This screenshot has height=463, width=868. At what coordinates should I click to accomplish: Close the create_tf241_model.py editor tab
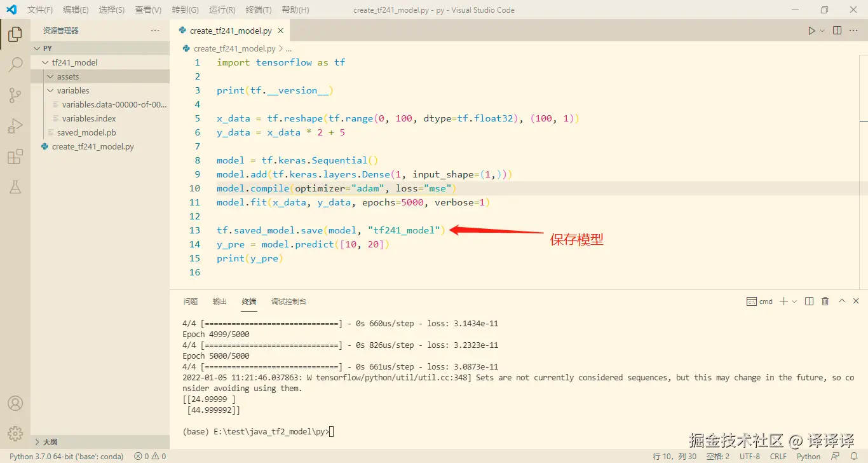click(x=281, y=31)
